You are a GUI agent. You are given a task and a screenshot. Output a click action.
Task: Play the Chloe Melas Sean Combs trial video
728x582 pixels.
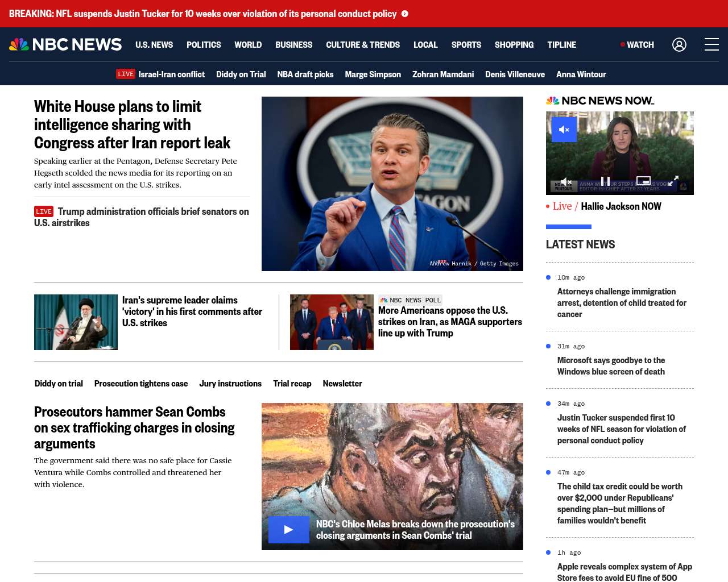click(289, 530)
